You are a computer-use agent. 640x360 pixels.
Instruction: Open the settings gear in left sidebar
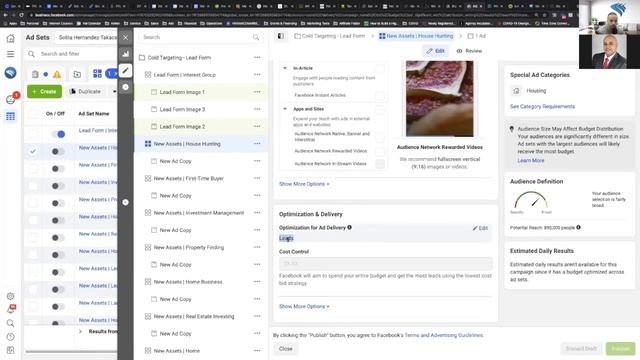tap(11, 296)
